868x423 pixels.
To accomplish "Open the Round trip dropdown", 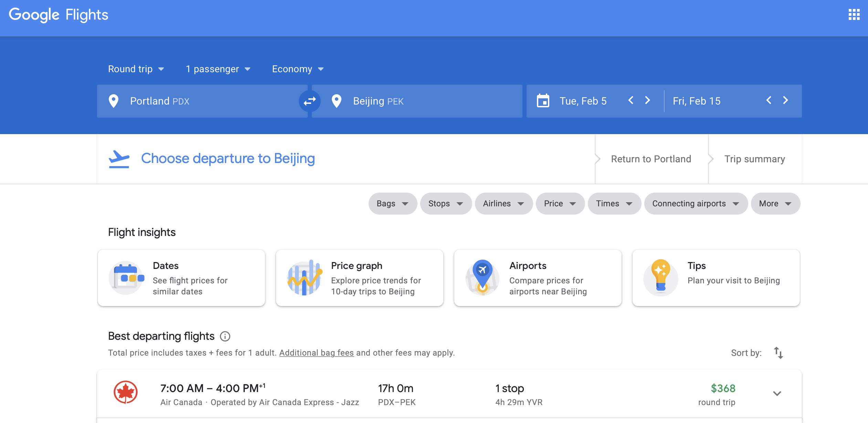I will click(136, 69).
